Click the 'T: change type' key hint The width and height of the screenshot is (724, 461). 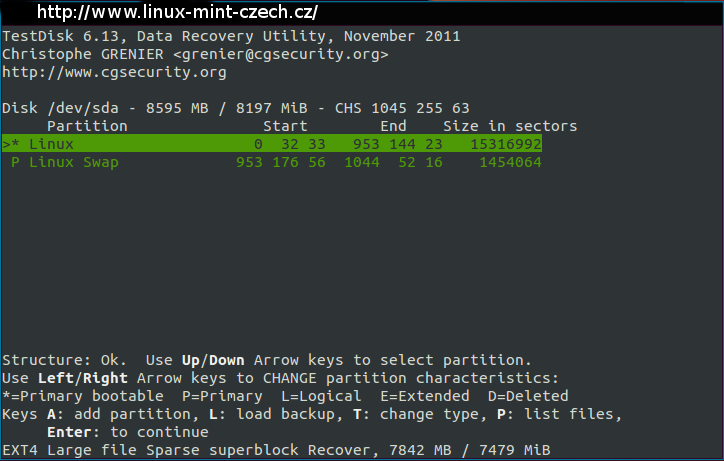(420, 414)
